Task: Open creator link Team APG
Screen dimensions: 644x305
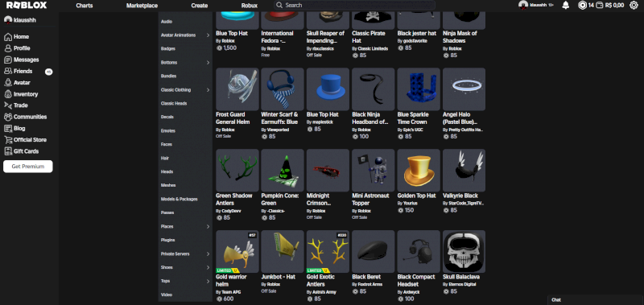Action: pyautogui.click(x=230, y=292)
